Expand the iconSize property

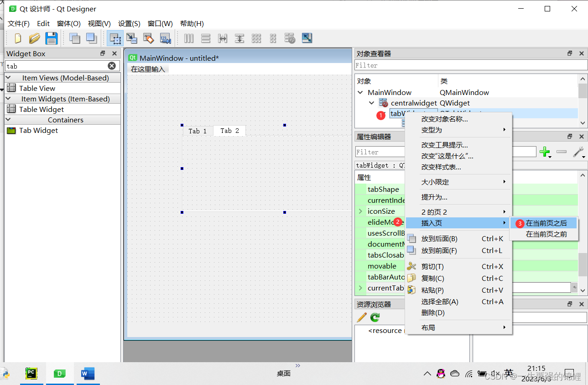[x=361, y=211]
